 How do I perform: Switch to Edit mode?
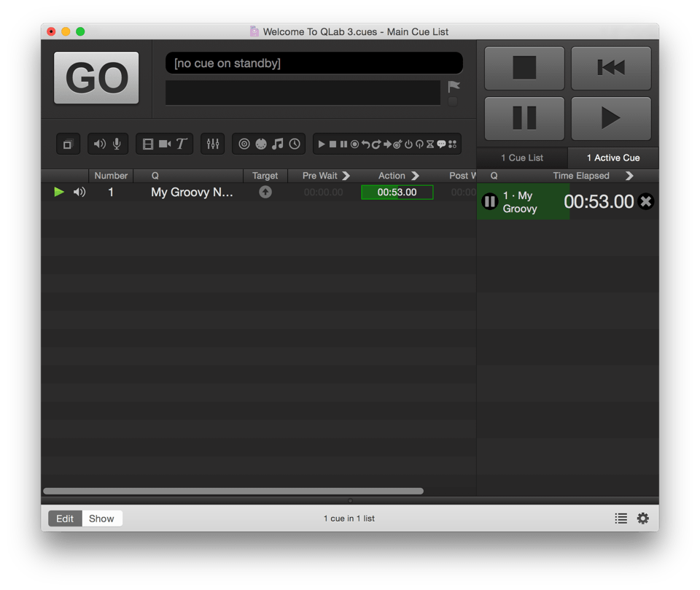[65, 519]
